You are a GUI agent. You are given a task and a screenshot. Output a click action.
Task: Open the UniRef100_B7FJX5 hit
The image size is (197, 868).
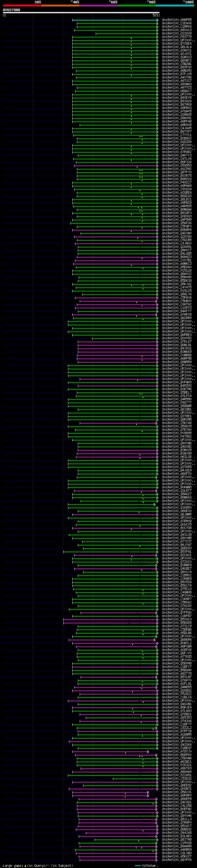pos(176,74)
